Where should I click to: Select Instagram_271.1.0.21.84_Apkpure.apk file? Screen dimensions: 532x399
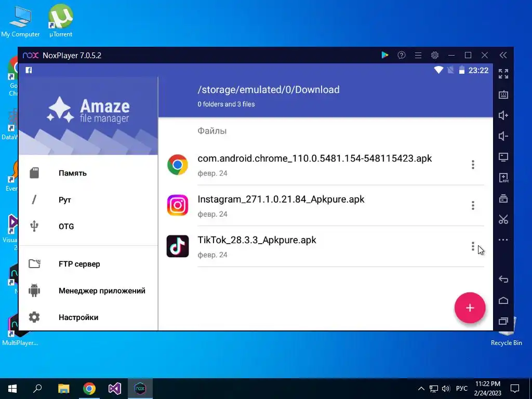point(281,199)
